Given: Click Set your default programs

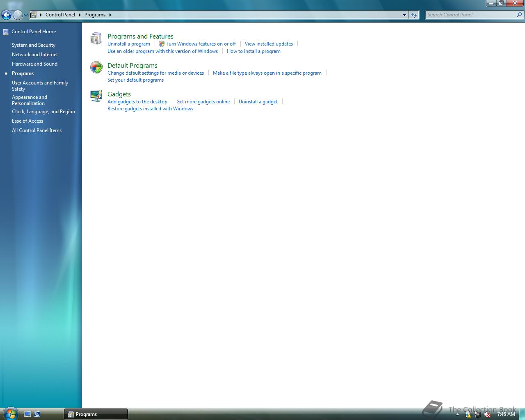Looking at the screenshot, I should [x=135, y=80].
